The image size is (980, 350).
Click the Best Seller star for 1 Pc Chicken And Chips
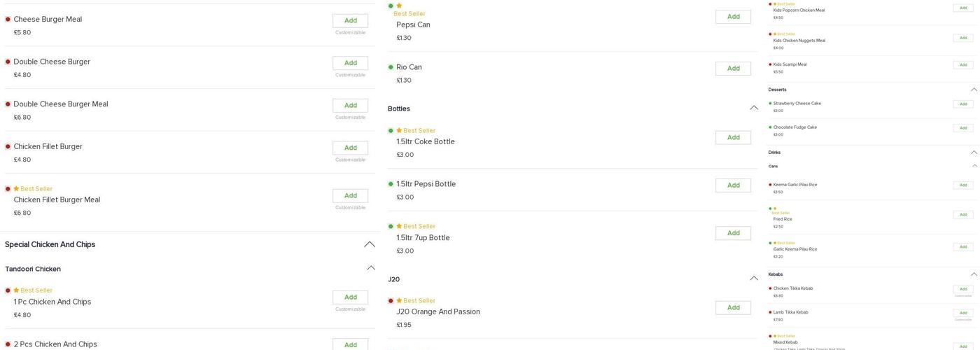[x=16, y=290]
